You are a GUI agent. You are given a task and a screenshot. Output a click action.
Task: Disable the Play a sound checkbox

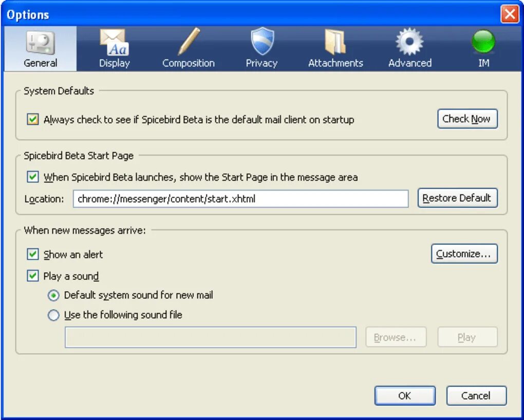[33, 276]
